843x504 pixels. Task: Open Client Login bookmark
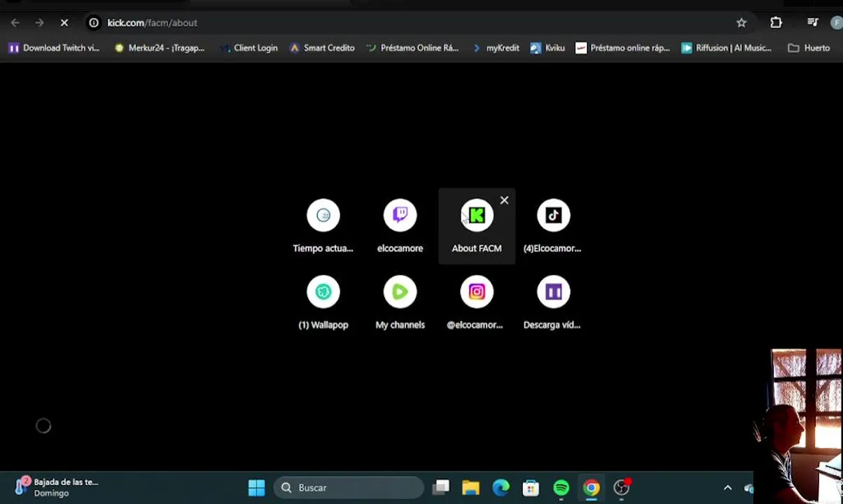click(x=249, y=48)
